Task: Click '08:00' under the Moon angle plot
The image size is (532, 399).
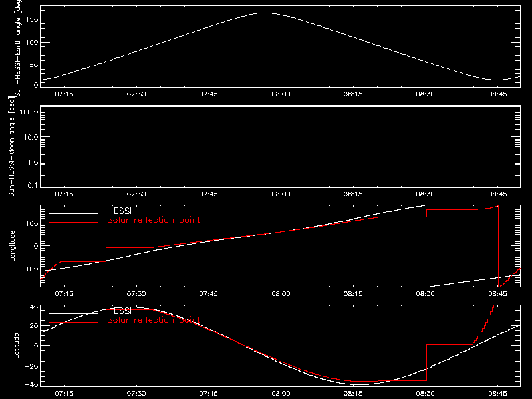Action: click(x=281, y=194)
